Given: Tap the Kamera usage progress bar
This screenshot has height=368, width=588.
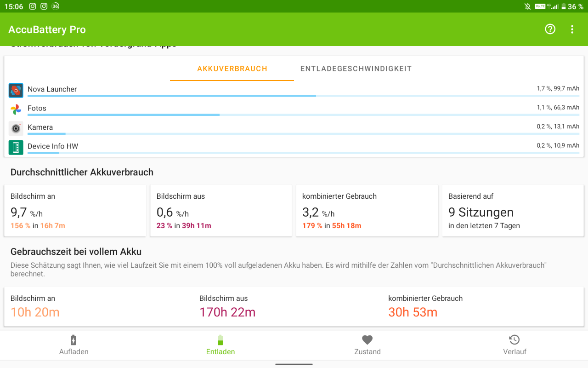Looking at the screenshot, I should tap(303, 134).
